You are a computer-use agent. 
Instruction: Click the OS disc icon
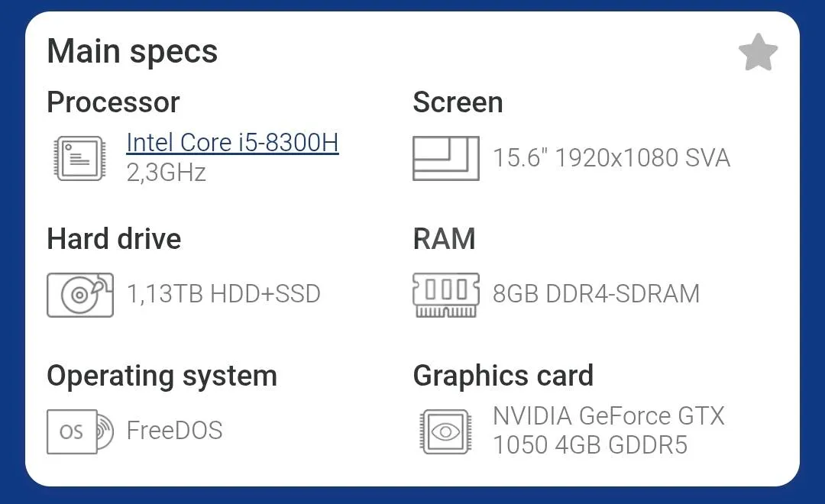pos(80,431)
